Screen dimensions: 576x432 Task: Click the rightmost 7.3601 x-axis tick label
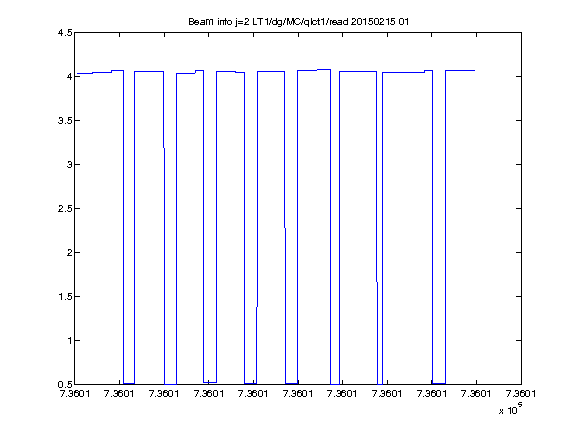click(x=521, y=393)
